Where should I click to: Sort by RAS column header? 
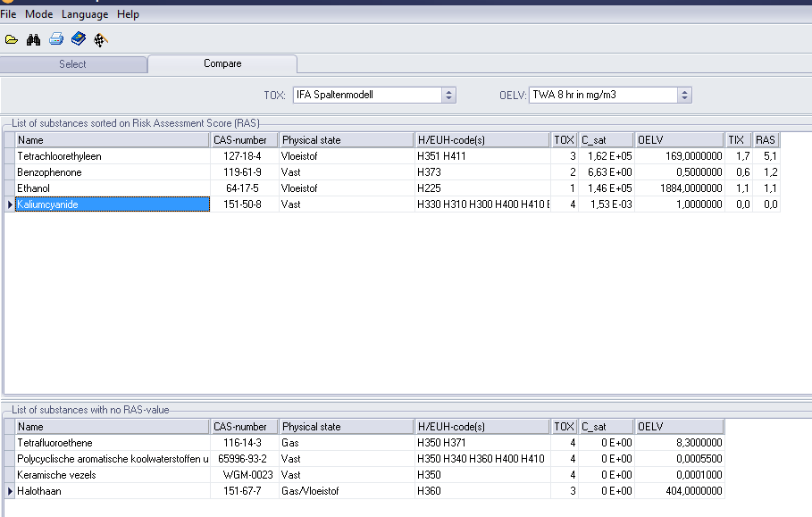tap(766, 140)
